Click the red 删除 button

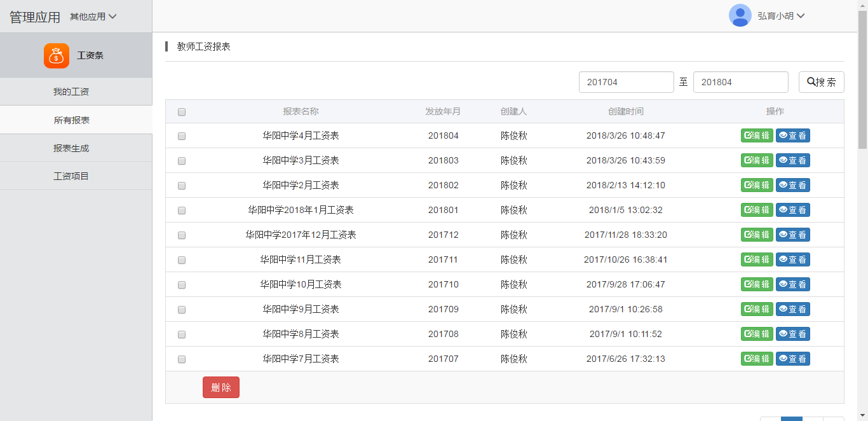pyautogui.click(x=220, y=387)
